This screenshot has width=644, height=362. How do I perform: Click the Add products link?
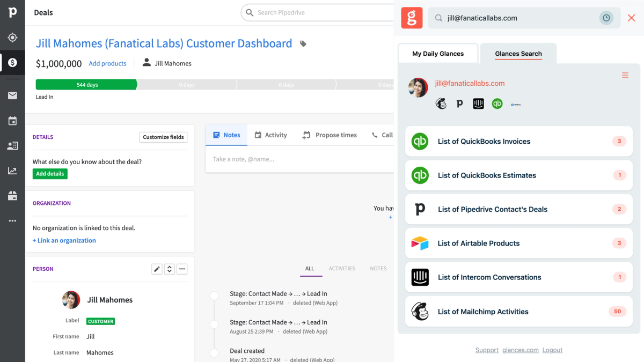[107, 63]
